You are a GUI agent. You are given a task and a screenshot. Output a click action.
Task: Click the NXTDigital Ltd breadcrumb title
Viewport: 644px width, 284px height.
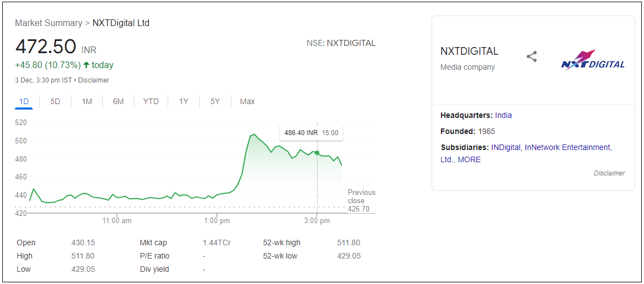pyautogui.click(x=121, y=23)
